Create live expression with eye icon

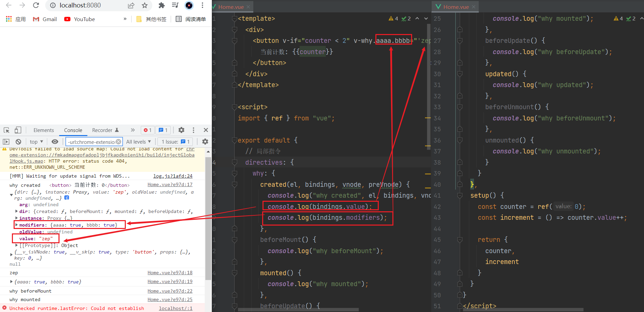55,142
